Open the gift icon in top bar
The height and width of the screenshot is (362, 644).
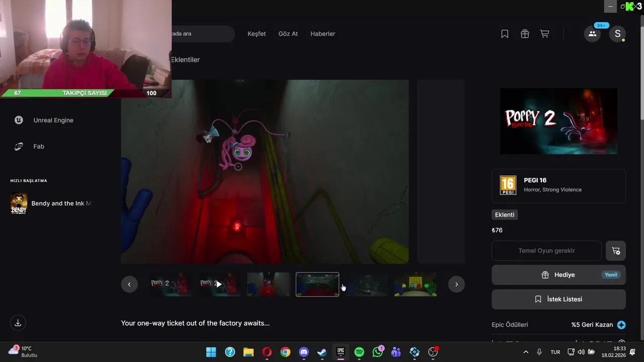[525, 34]
